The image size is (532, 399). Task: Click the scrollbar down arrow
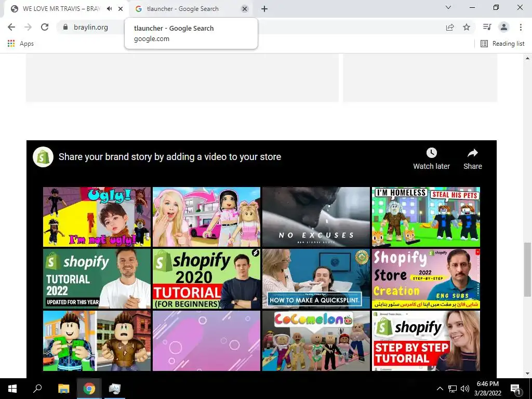(527, 374)
